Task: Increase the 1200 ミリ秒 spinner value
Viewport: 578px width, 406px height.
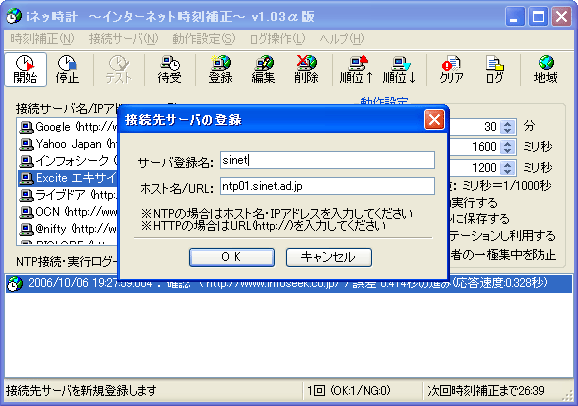Action: coord(508,164)
